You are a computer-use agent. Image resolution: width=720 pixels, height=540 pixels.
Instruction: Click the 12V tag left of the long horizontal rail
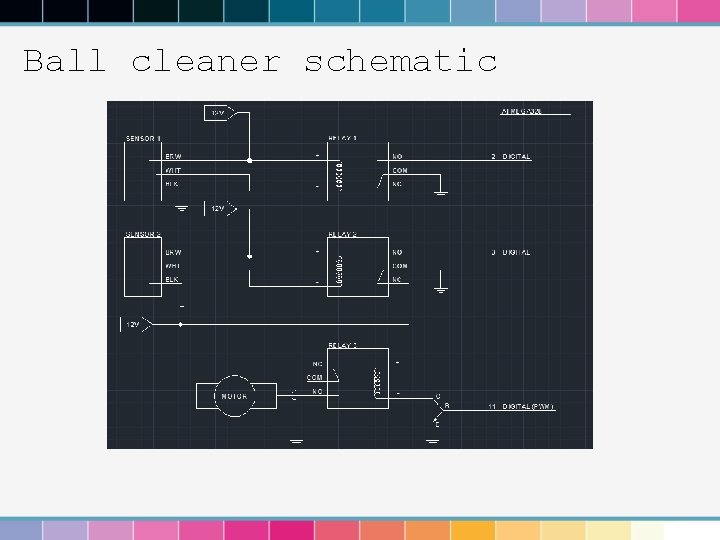pos(136,325)
